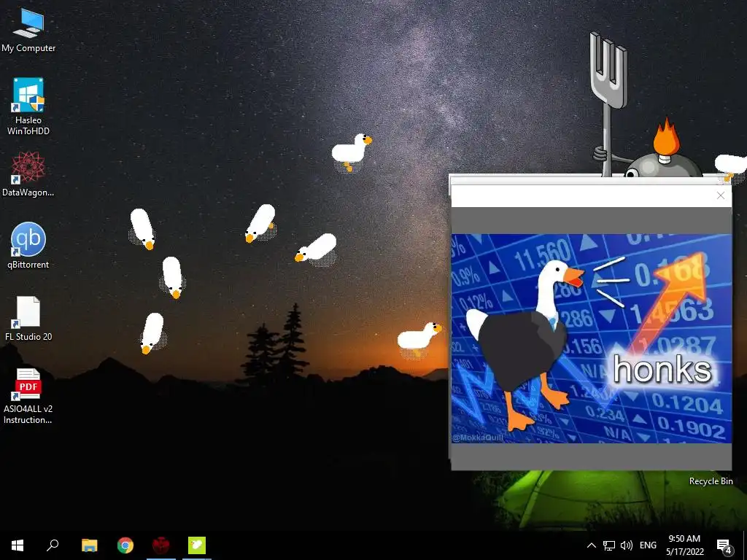This screenshot has width=747, height=560.
Task: Select the Hasleo WinToHDD shortcut icon
Action: tap(28, 106)
